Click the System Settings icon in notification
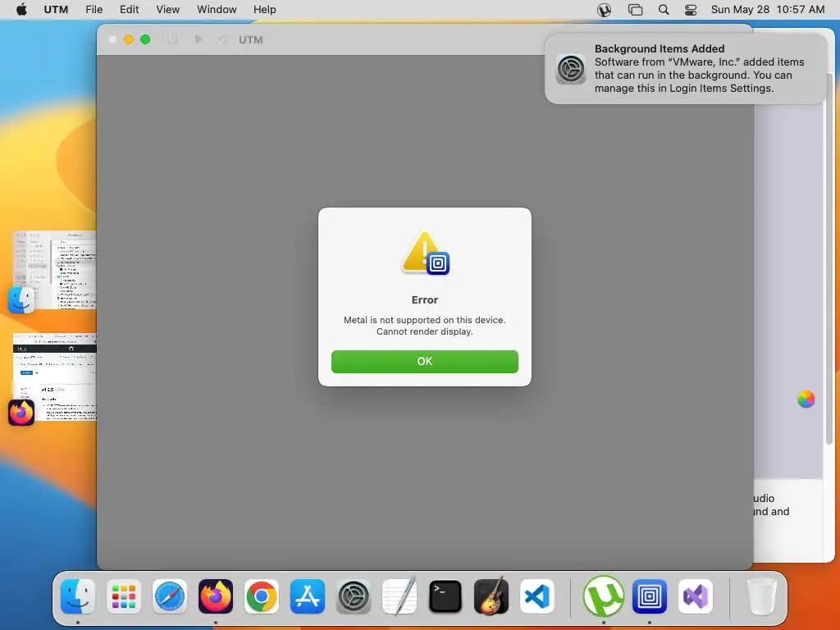This screenshot has width=840, height=630. (571, 69)
